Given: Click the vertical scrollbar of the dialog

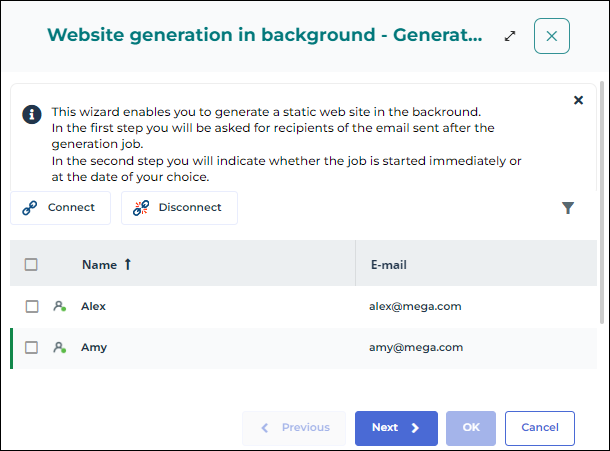Looking at the screenshot, I should point(603,200).
